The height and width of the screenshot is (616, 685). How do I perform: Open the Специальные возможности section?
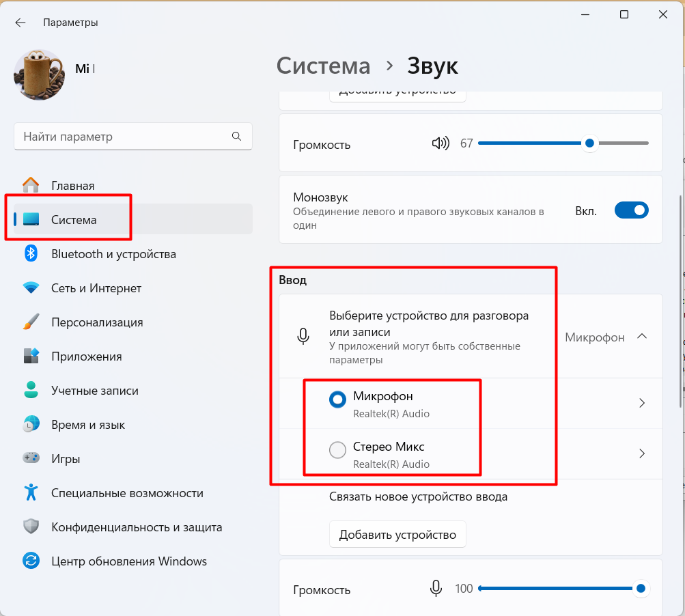[x=127, y=493]
